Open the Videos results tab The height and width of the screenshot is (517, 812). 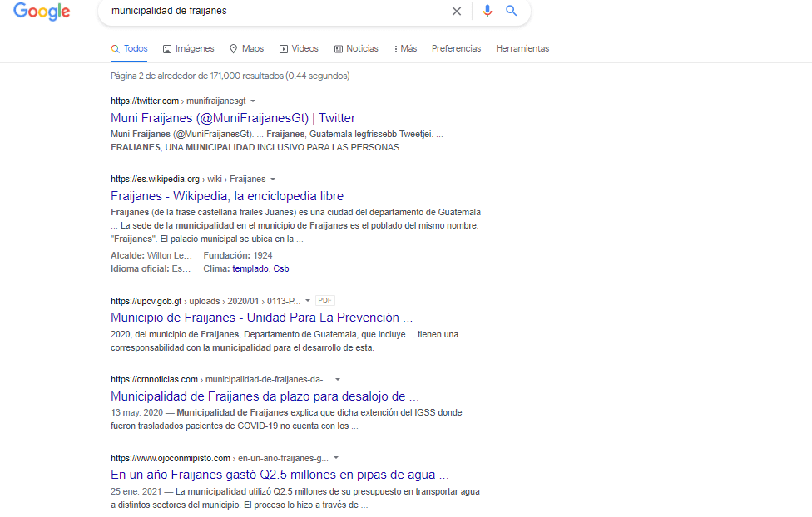299,48
